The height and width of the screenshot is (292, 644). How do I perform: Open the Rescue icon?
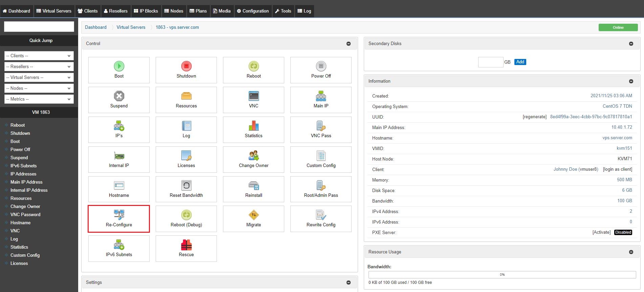click(x=186, y=245)
